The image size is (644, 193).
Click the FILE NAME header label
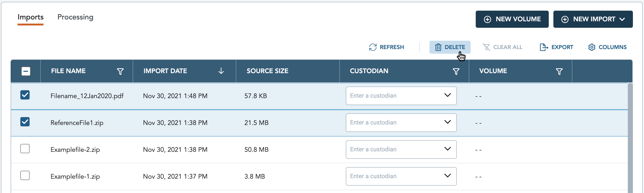point(68,71)
